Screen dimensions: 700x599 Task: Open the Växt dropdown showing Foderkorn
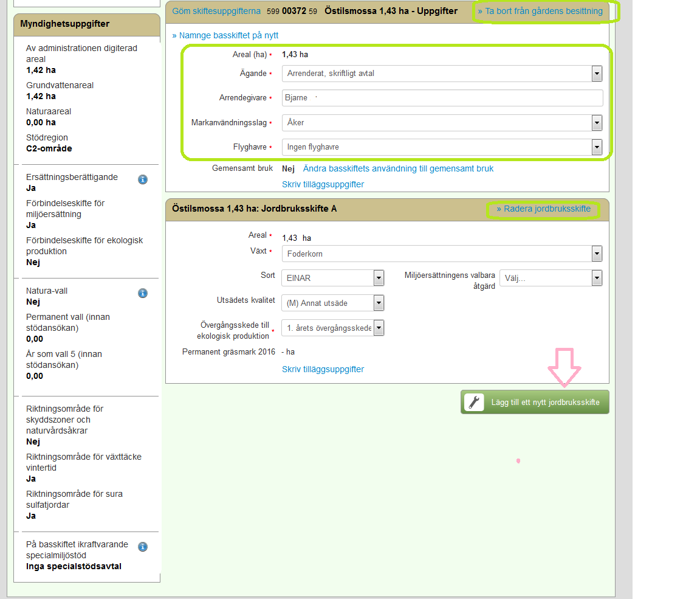442,254
